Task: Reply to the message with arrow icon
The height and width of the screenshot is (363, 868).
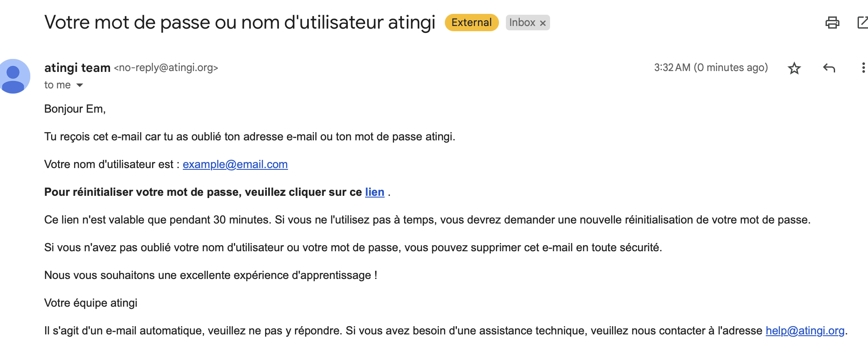Action: coord(829,68)
